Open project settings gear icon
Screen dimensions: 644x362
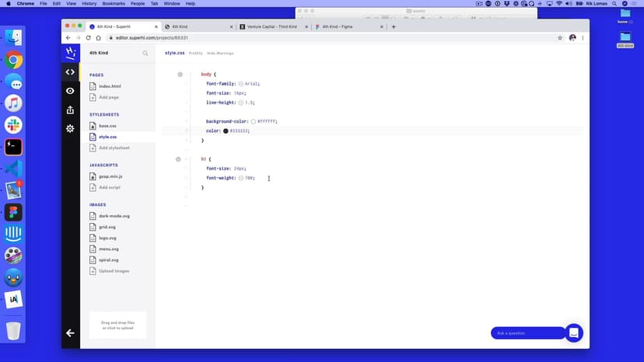70,128
